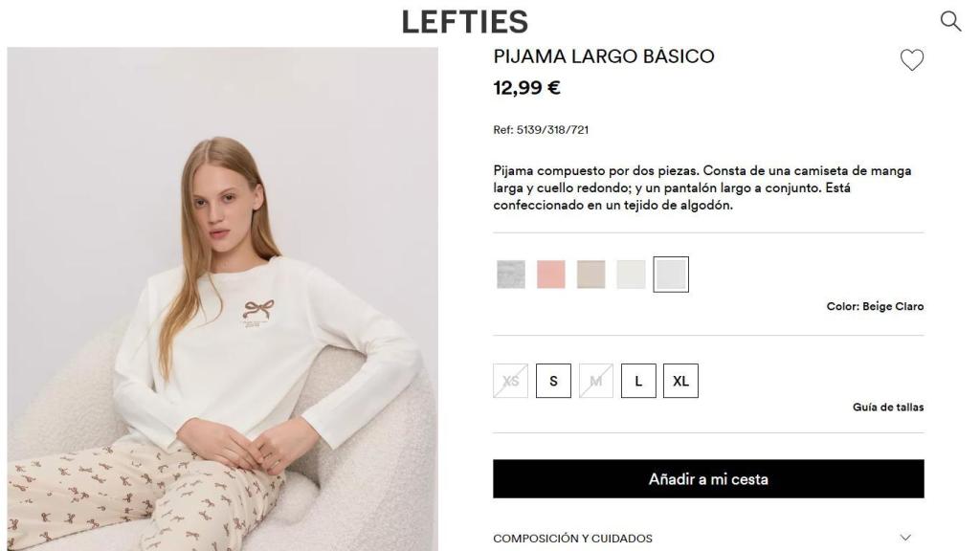Select size S
The image size is (980, 551).
pos(553,380)
